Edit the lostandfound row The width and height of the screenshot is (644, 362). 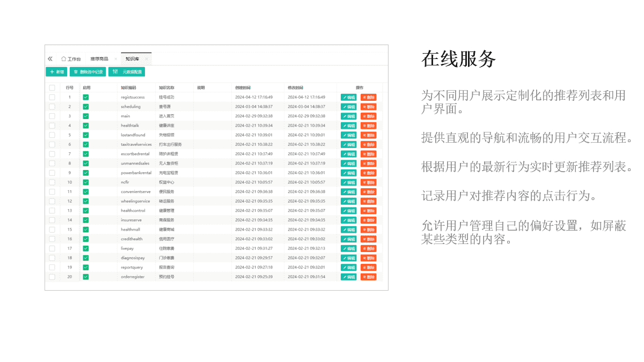[x=348, y=135]
